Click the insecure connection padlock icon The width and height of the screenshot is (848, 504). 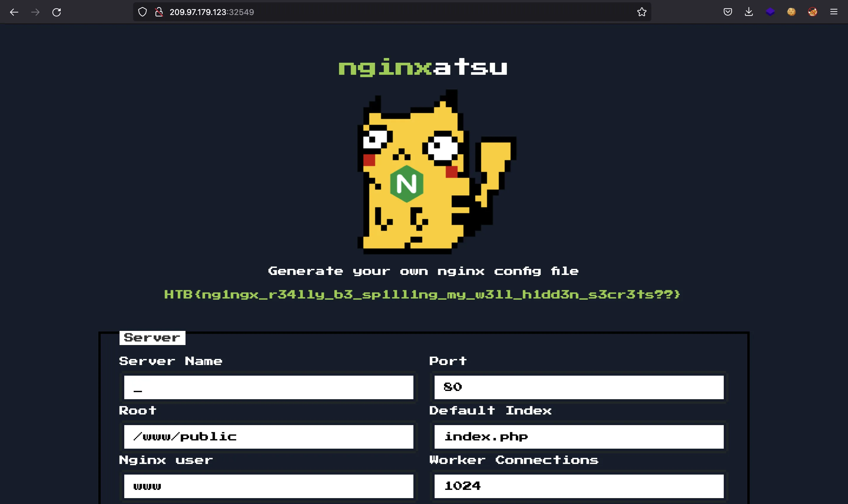click(159, 12)
